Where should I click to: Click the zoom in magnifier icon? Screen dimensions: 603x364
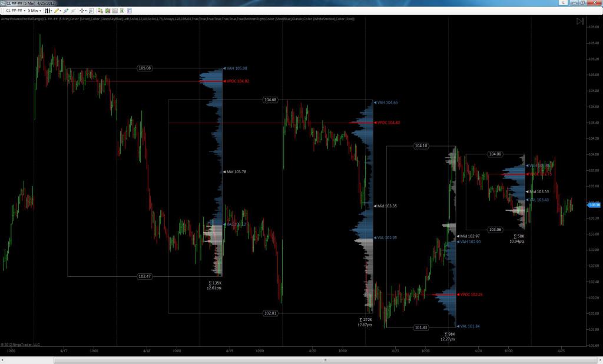tap(66, 11)
